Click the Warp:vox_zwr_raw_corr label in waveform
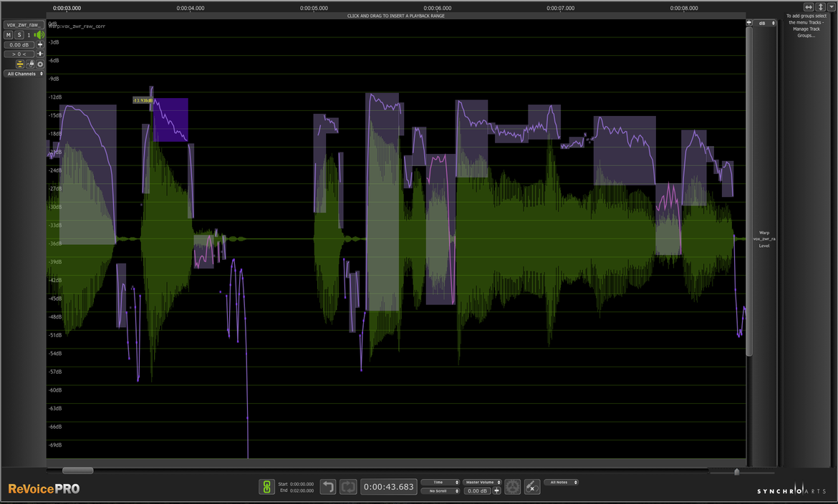Screen dimensions: 838x504 click(77, 26)
